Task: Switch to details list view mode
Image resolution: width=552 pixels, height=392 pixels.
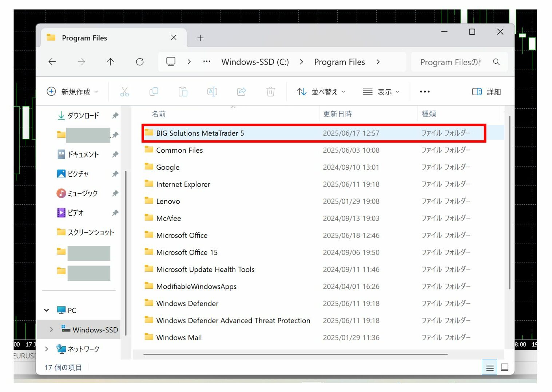Action: [489, 367]
